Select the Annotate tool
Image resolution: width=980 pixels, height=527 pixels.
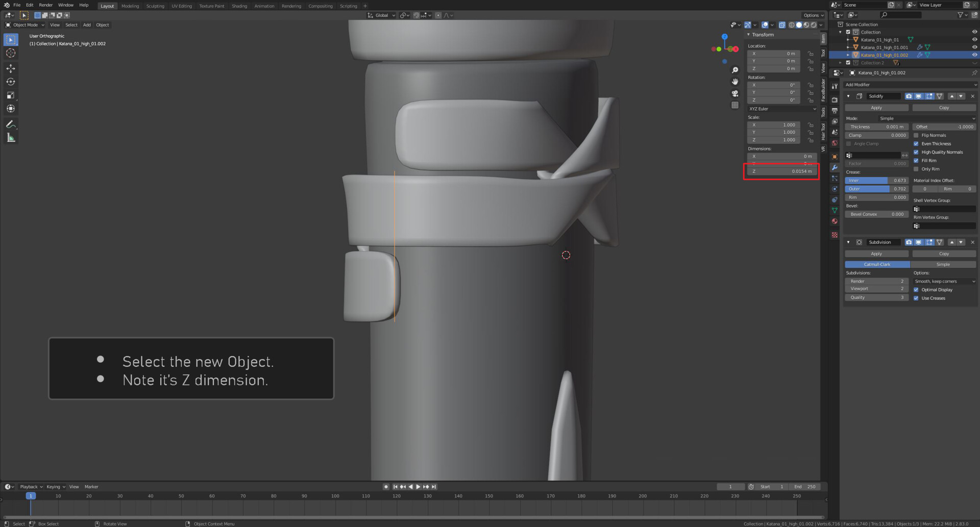tap(11, 124)
